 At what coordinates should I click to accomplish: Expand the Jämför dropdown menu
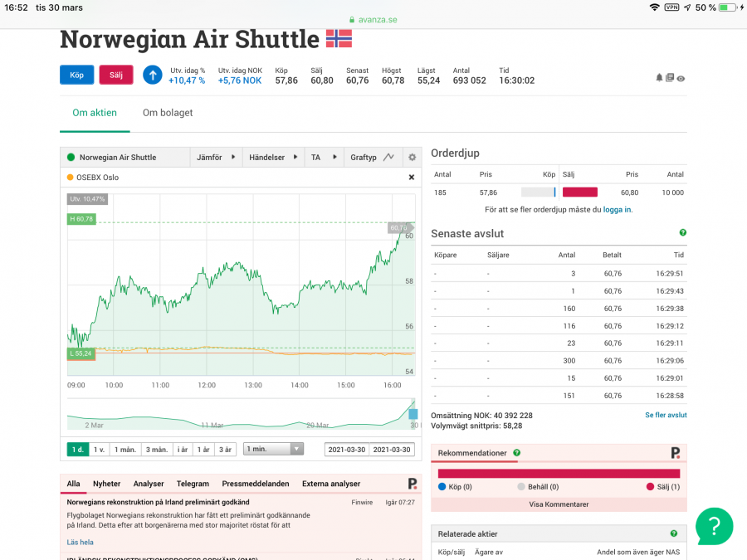click(214, 157)
